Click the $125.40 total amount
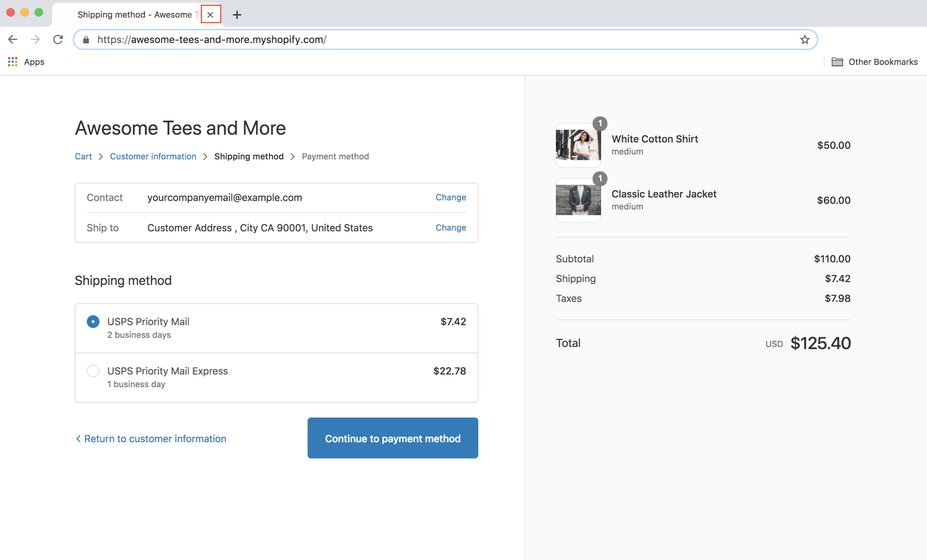The image size is (927, 560). 821,343
